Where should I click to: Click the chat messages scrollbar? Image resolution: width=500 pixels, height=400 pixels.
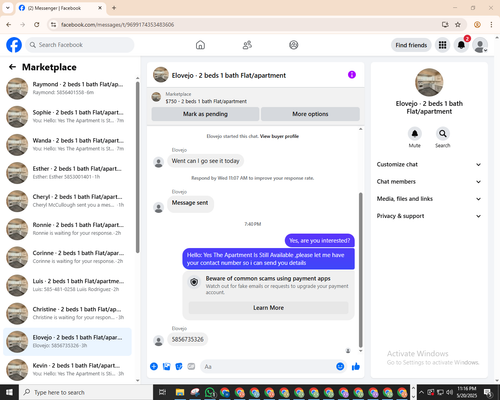pyautogui.click(x=360, y=270)
